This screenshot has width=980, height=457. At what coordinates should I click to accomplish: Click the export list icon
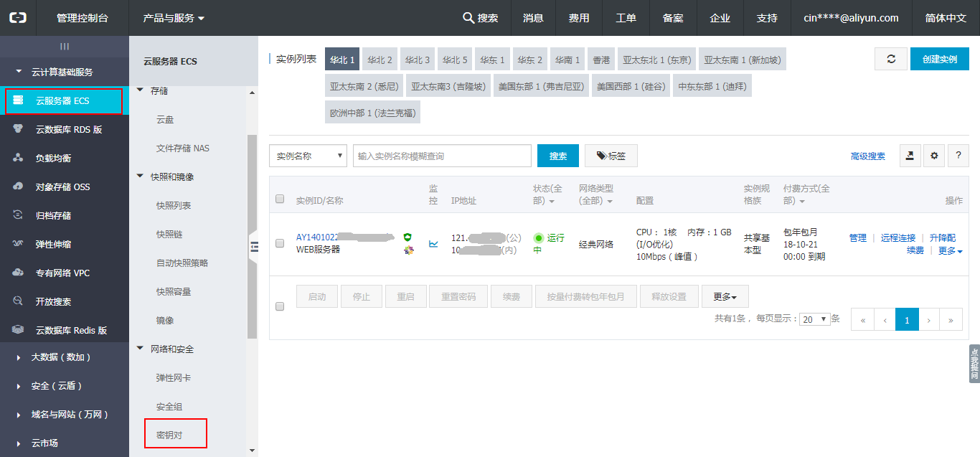click(910, 156)
